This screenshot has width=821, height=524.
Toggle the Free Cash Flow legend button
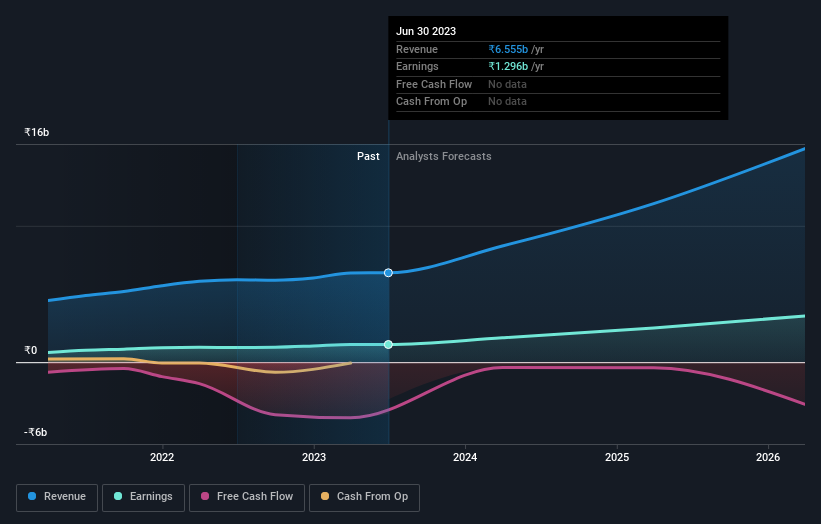(x=247, y=497)
